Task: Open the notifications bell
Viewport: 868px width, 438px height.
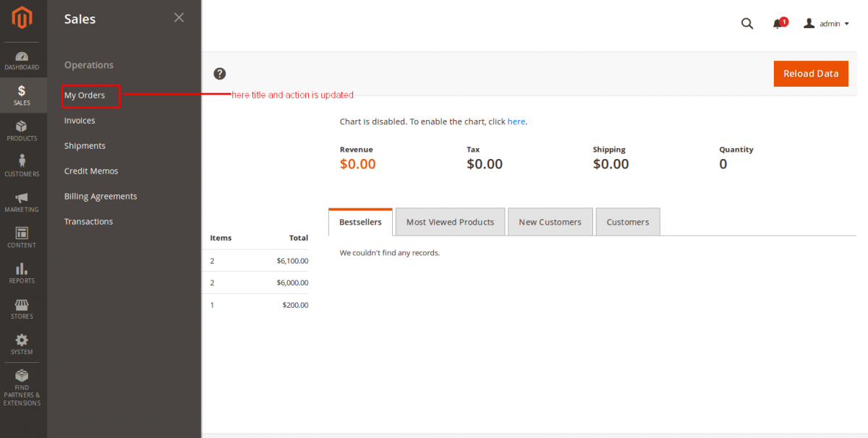Action: point(778,24)
